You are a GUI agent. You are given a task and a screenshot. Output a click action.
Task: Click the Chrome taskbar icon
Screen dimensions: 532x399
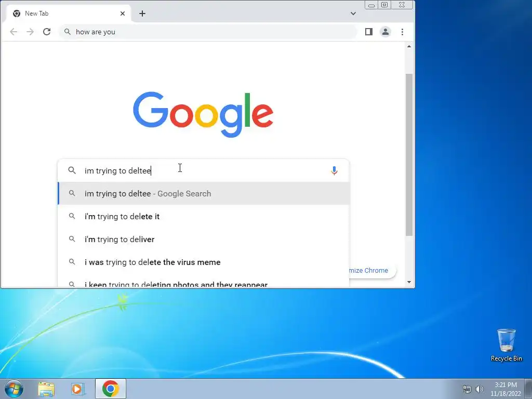pyautogui.click(x=111, y=389)
